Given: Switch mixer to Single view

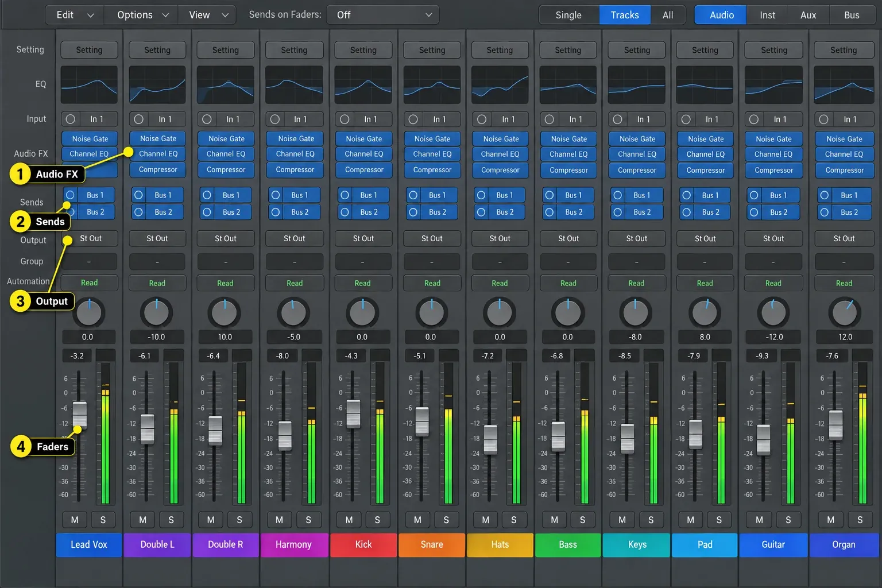Looking at the screenshot, I should click(x=568, y=15).
